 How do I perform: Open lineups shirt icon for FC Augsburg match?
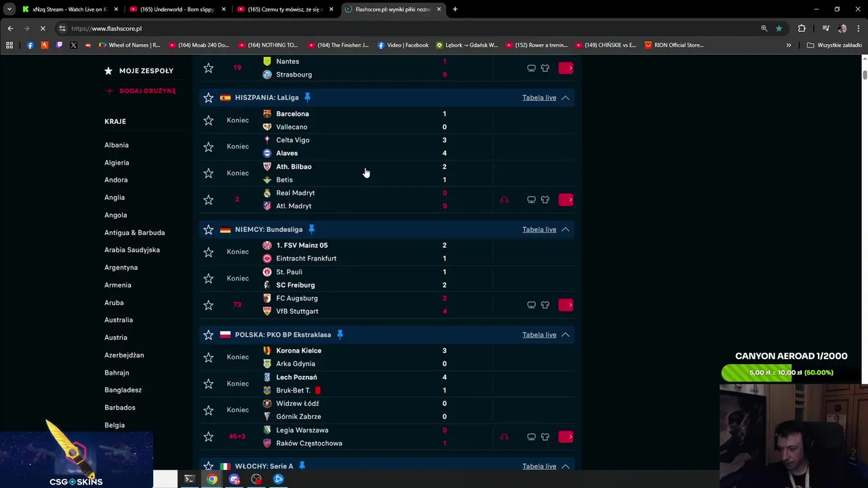[545, 305]
